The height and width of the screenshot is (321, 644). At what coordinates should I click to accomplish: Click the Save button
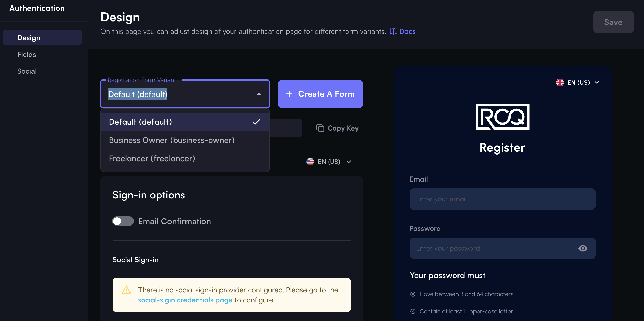613,22
